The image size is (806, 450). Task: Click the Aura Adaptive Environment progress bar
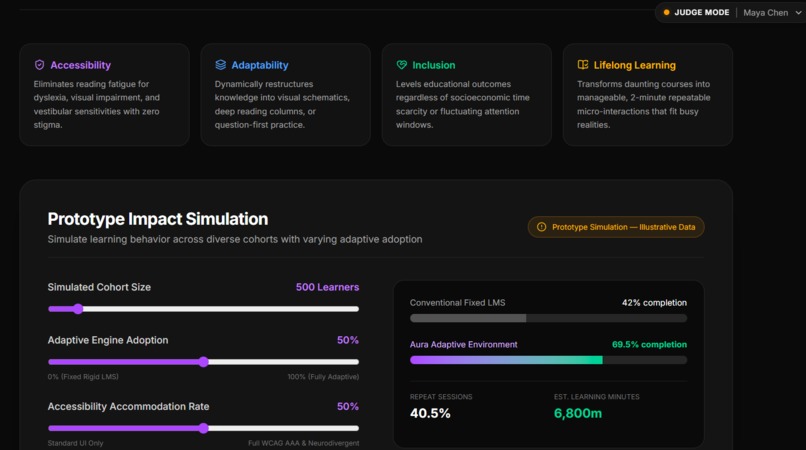pos(548,360)
